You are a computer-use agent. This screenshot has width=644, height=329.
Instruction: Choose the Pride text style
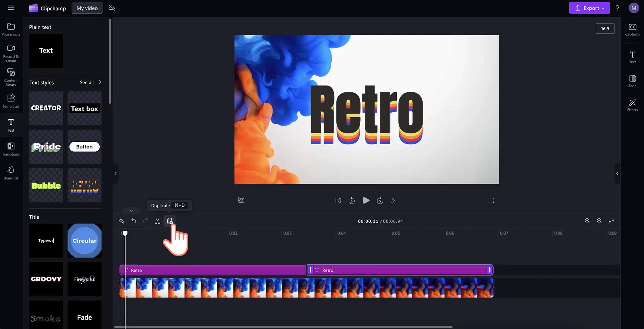(x=46, y=147)
